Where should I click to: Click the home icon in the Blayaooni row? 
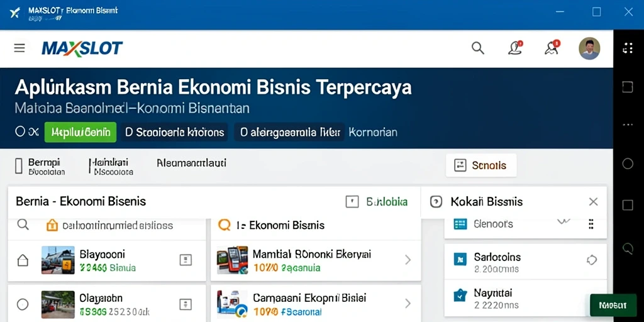(23, 260)
